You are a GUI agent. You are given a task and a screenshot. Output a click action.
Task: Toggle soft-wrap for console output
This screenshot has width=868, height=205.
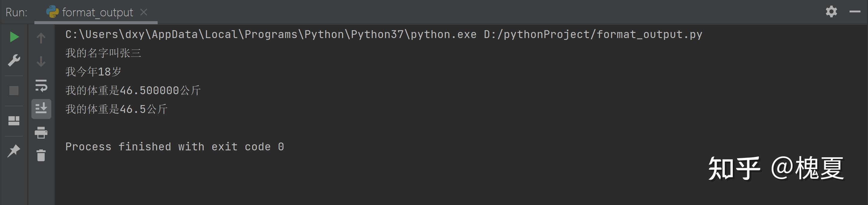coord(41,86)
